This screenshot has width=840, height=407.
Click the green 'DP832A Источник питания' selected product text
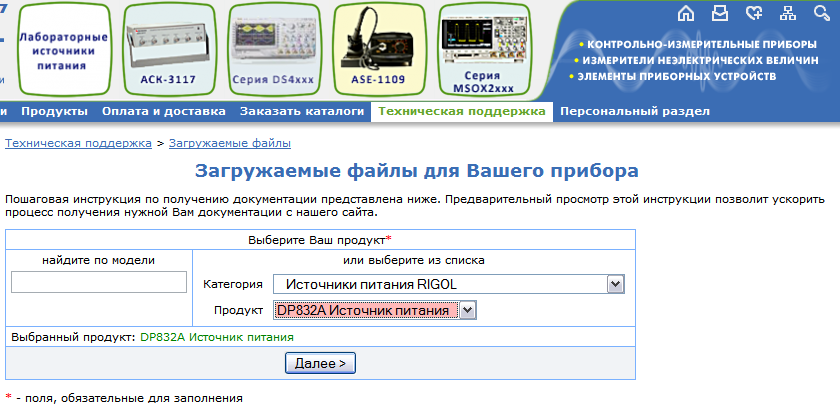(x=217, y=338)
